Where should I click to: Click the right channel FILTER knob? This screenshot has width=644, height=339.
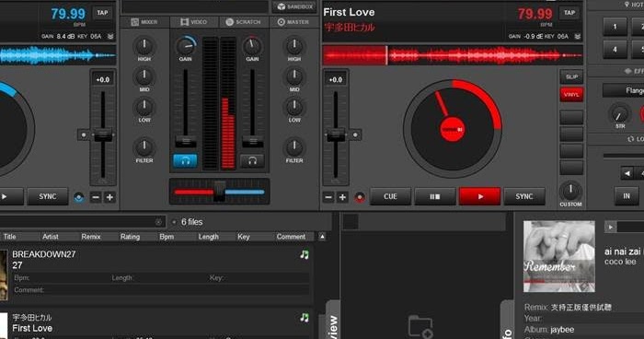294,147
